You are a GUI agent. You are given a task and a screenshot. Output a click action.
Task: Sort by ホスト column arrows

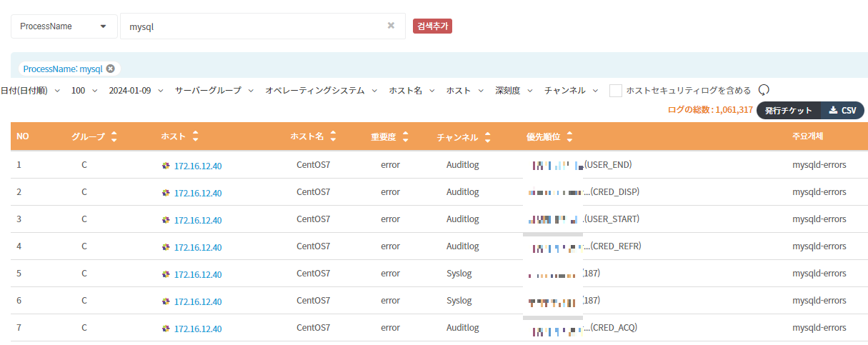[x=195, y=136]
